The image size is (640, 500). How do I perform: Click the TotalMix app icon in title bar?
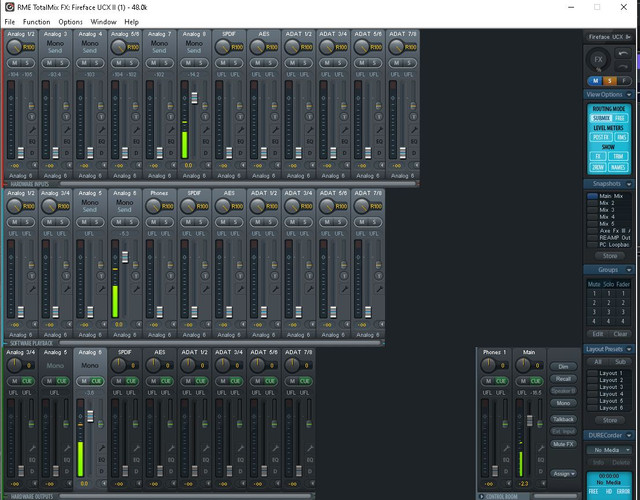9,7
